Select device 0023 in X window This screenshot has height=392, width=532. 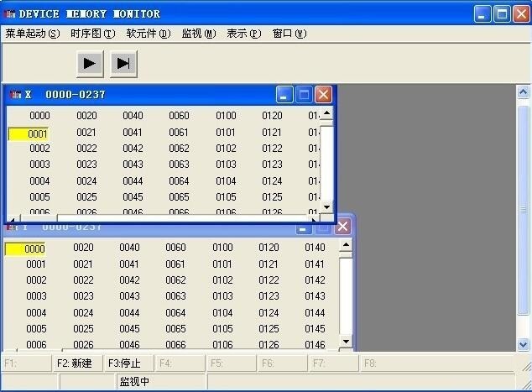coord(86,165)
